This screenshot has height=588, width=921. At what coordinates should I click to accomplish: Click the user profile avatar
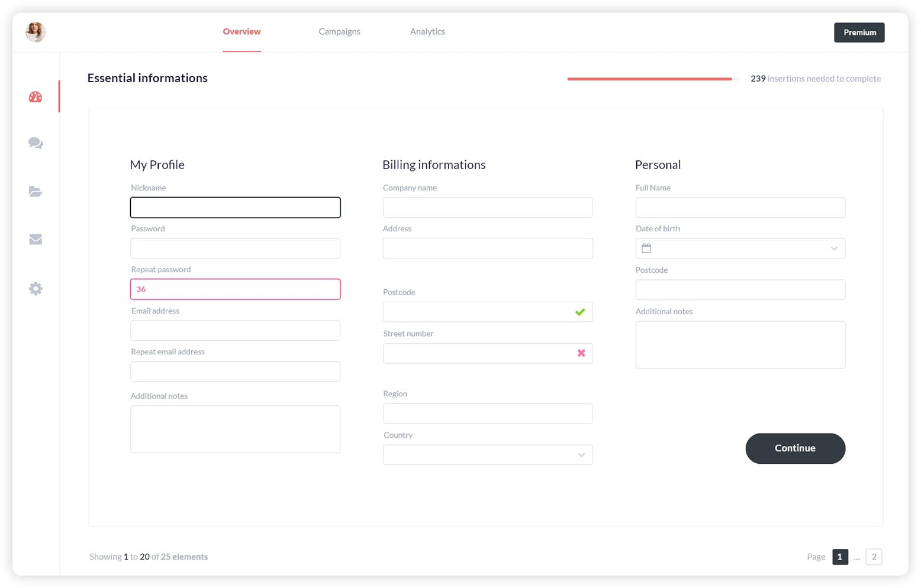coord(36,32)
